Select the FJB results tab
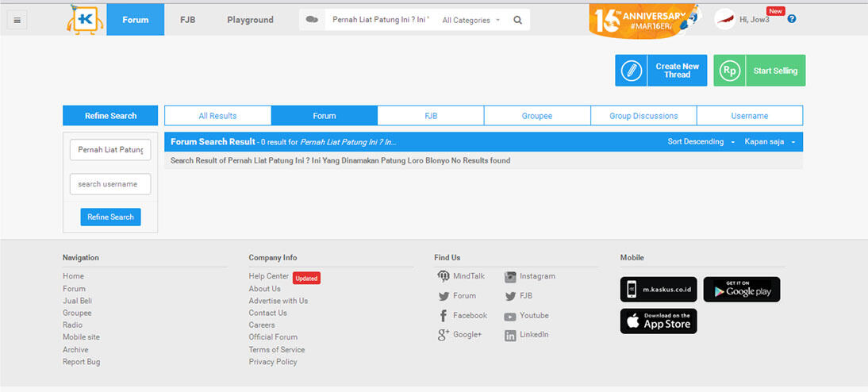Image resolution: width=868 pixels, height=392 pixels. [431, 116]
